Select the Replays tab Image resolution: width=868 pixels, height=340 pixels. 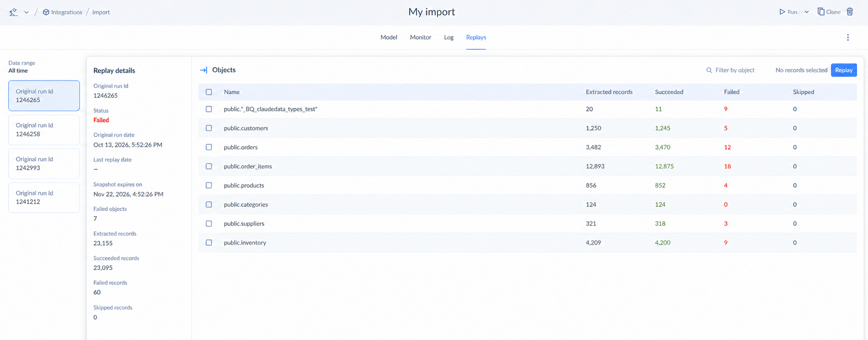point(476,37)
